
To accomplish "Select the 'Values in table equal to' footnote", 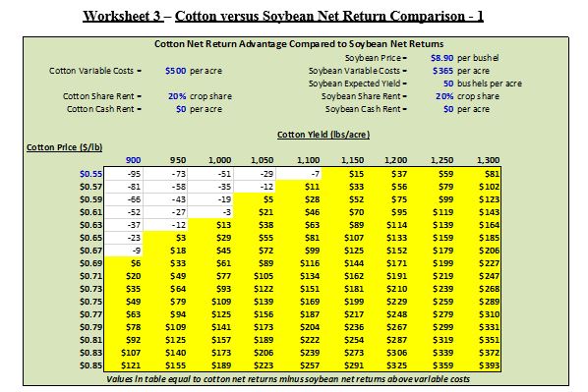I will coord(288,379).
